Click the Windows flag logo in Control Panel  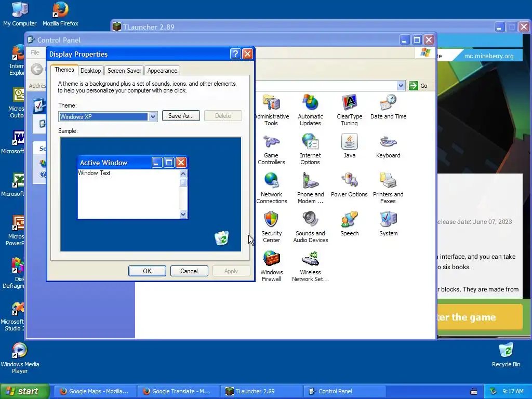point(425,52)
